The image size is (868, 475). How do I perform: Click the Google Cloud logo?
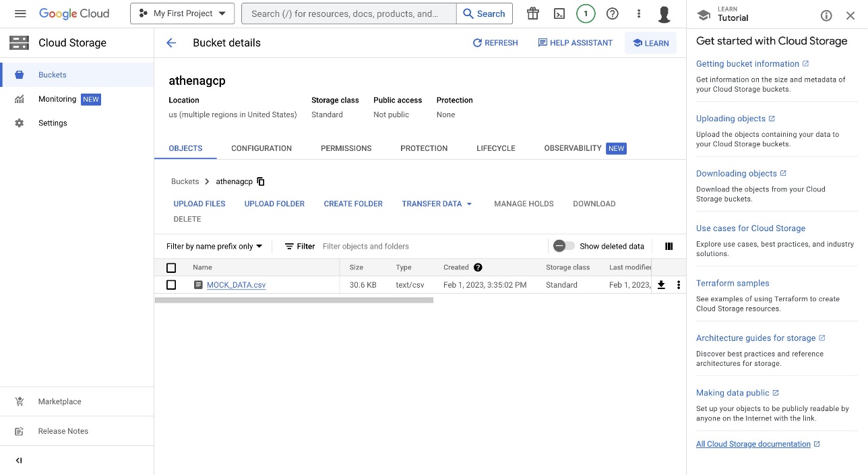(x=74, y=13)
